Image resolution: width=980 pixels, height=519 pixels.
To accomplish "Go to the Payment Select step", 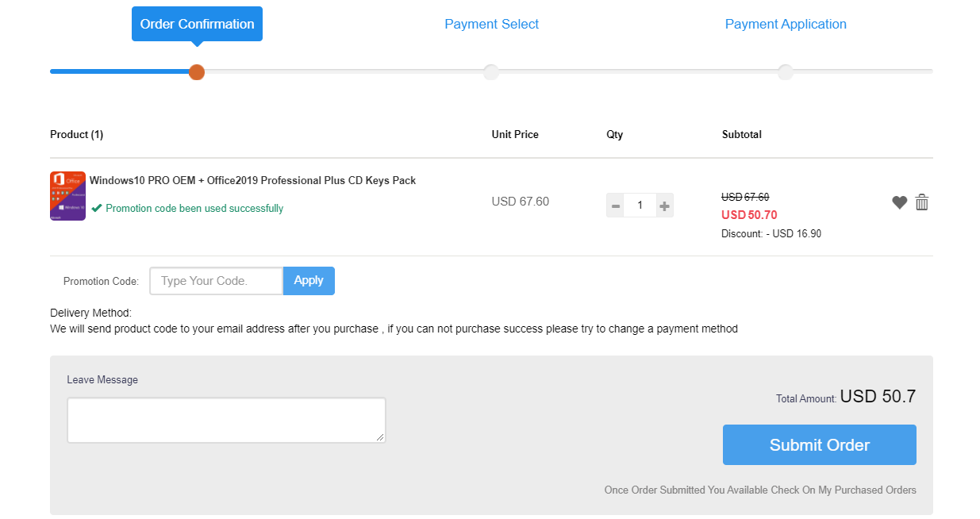I will coord(491,24).
